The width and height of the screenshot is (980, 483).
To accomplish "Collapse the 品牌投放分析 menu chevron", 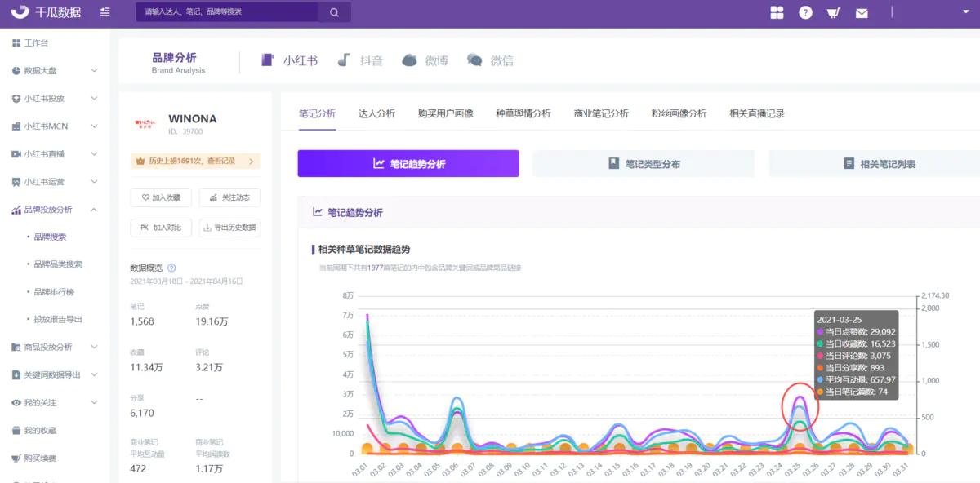I will tap(94, 210).
